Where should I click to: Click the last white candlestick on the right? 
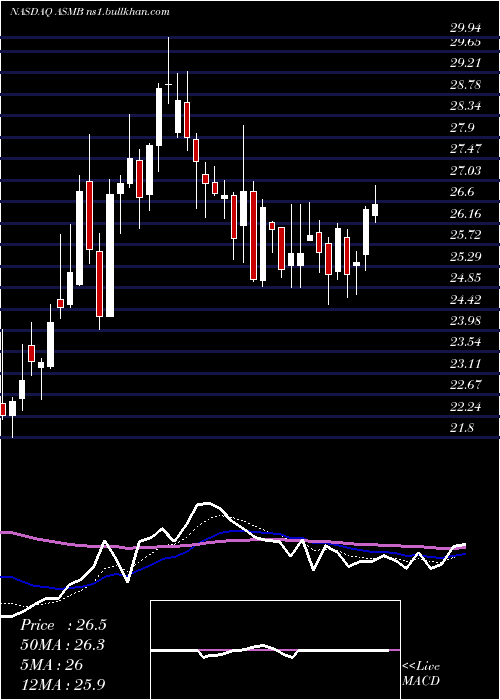(x=375, y=204)
